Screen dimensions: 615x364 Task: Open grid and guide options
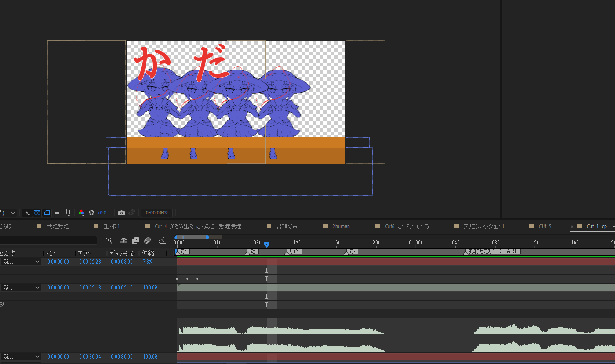point(67,213)
